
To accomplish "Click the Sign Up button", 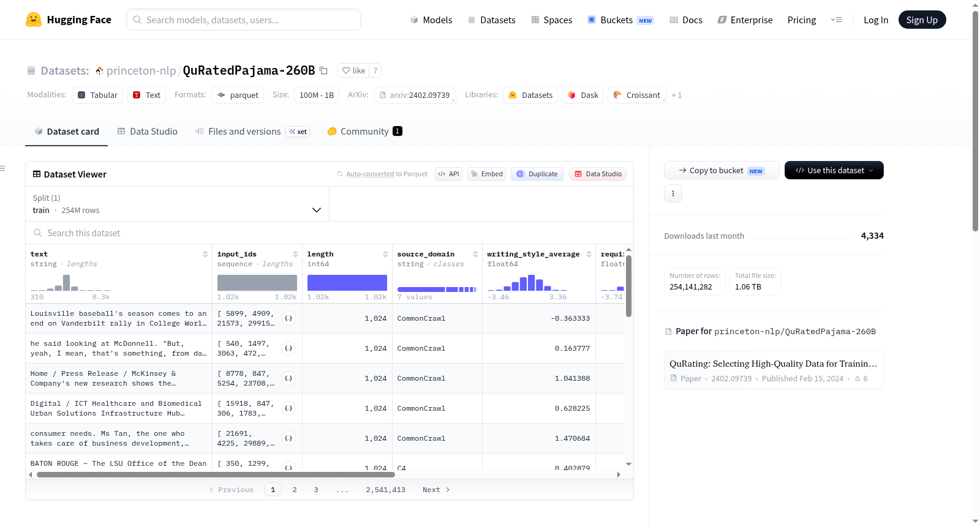I will point(922,20).
